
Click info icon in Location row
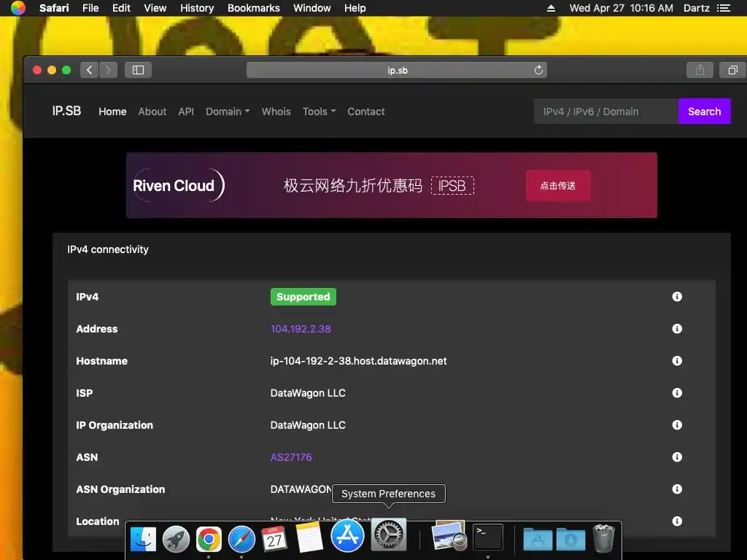(677, 521)
